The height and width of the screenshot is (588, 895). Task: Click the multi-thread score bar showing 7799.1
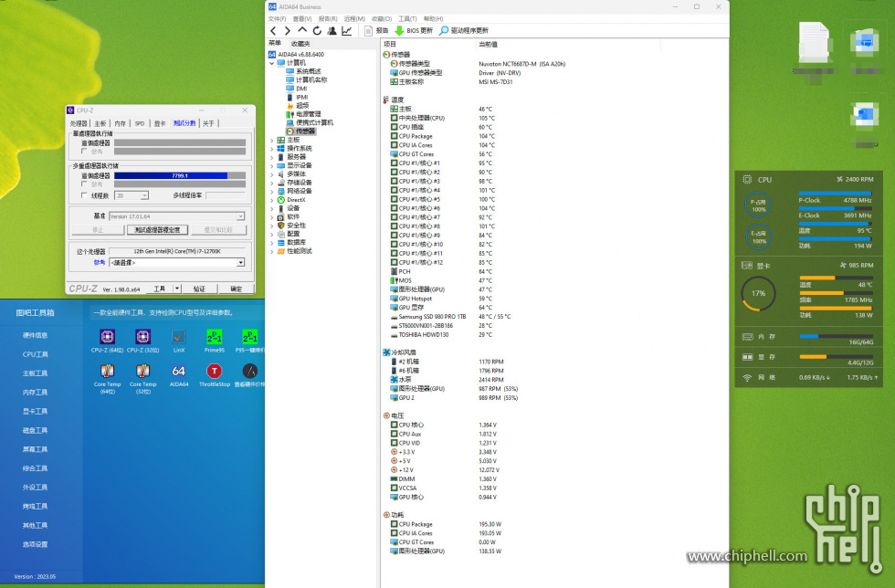(180, 176)
